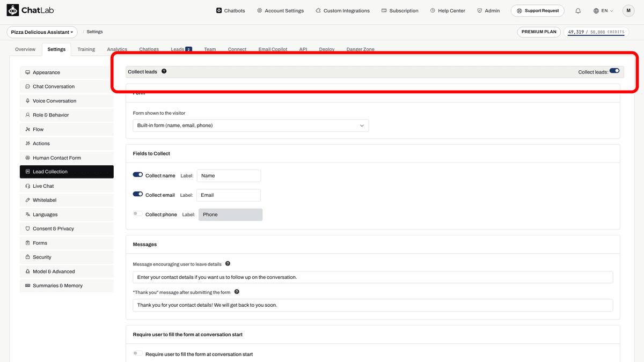Click the Thank you message text field
The width and height of the screenshot is (644, 362).
tap(373, 305)
